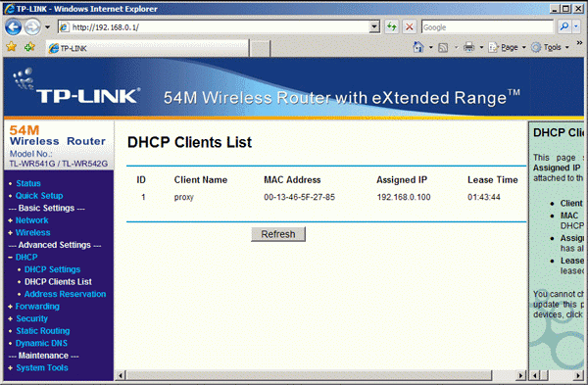
Task: Open Address Reservation page
Action: coord(66,294)
